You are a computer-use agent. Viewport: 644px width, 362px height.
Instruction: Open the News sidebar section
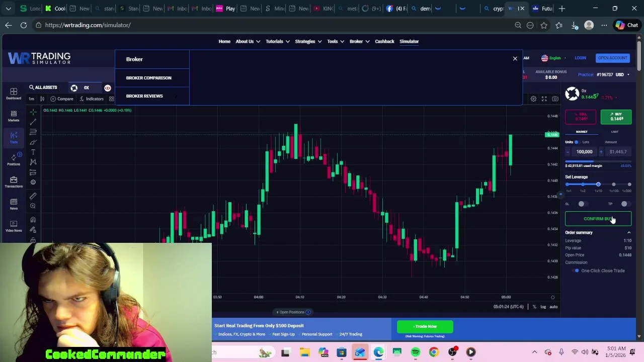14,204
